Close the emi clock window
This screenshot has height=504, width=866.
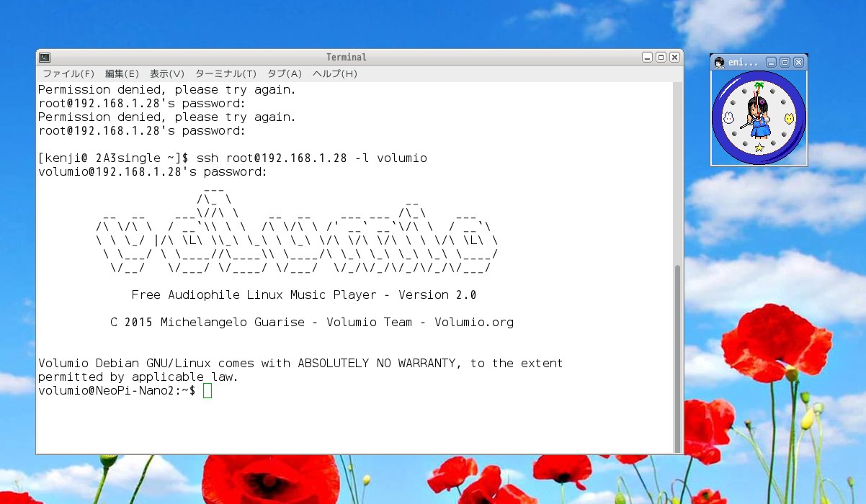click(798, 63)
